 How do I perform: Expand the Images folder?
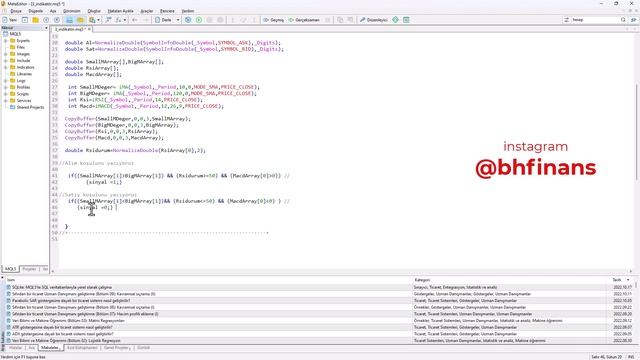[6, 54]
